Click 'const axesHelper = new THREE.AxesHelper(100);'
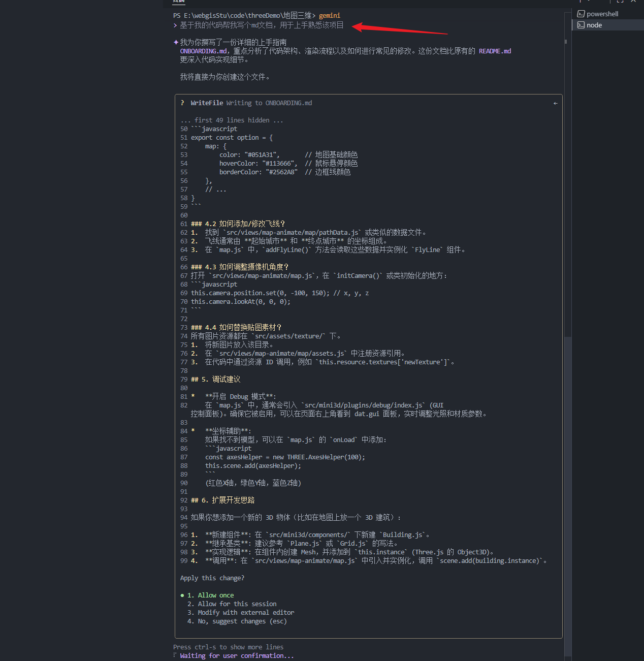Screen dimensions: 644x661 [285, 457]
